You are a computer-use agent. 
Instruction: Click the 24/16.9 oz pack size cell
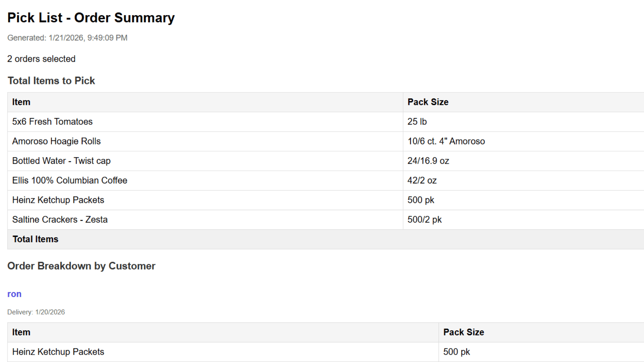pos(428,161)
